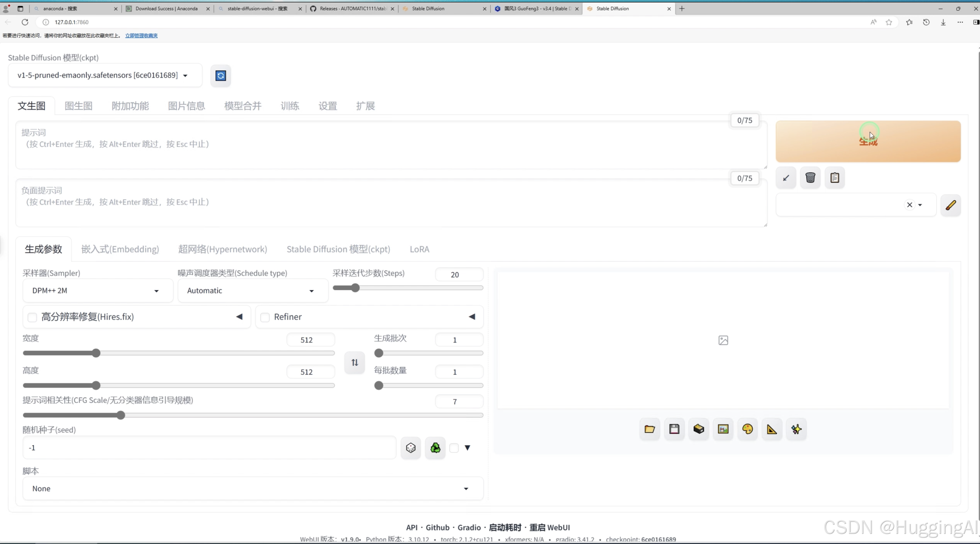
Task: Toggle the extra seed options checkbox
Action: pyautogui.click(x=454, y=448)
